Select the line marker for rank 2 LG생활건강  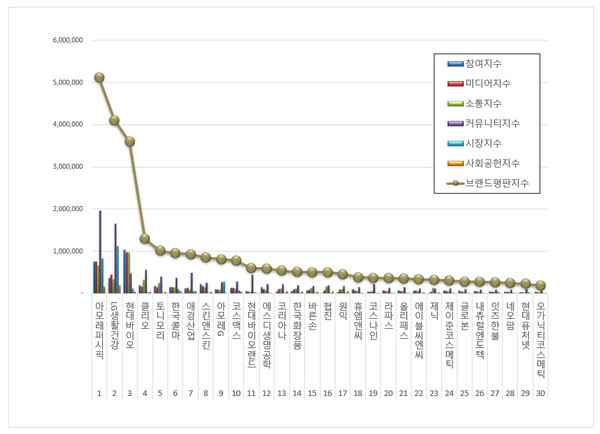pyautogui.click(x=114, y=121)
